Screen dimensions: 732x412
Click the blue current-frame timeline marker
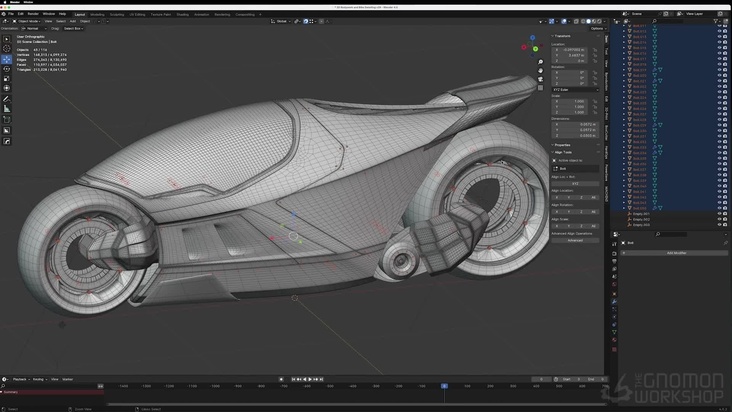[444, 386]
